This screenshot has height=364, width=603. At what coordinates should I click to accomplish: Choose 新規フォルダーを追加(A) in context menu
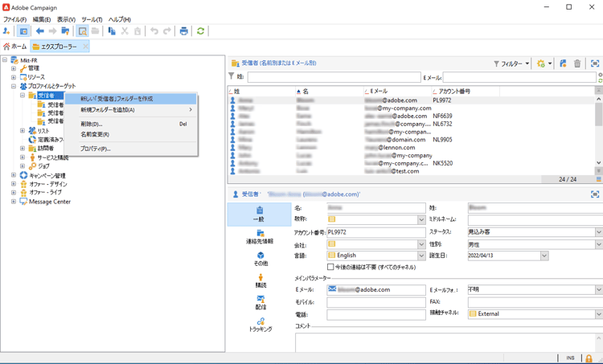pyautogui.click(x=131, y=110)
